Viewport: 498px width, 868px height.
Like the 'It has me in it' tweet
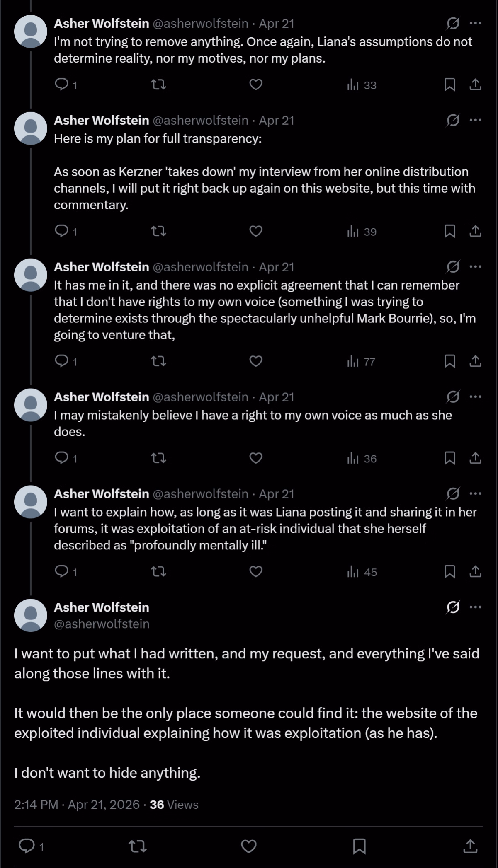pyautogui.click(x=256, y=361)
